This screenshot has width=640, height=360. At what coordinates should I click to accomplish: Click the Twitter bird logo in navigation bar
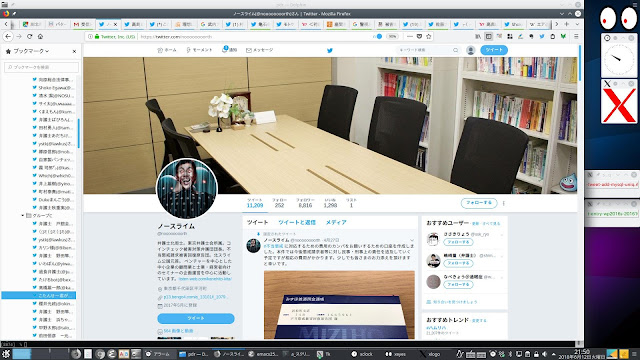pyautogui.click(x=330, y=50)
